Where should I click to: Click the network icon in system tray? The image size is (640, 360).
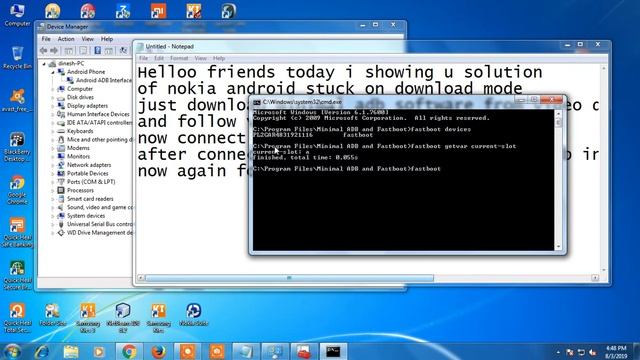tap(581, 352)
